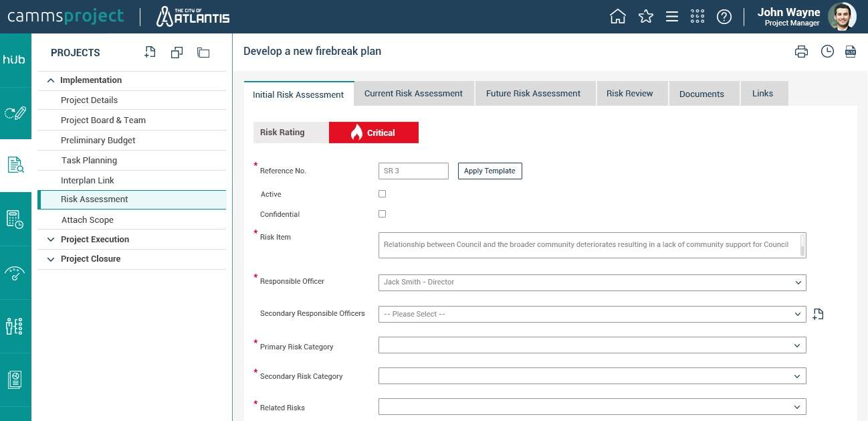This screenshot has width=868, height=421.
Task: Open Related Risks dropdown
Action: (x=592, y=407)
